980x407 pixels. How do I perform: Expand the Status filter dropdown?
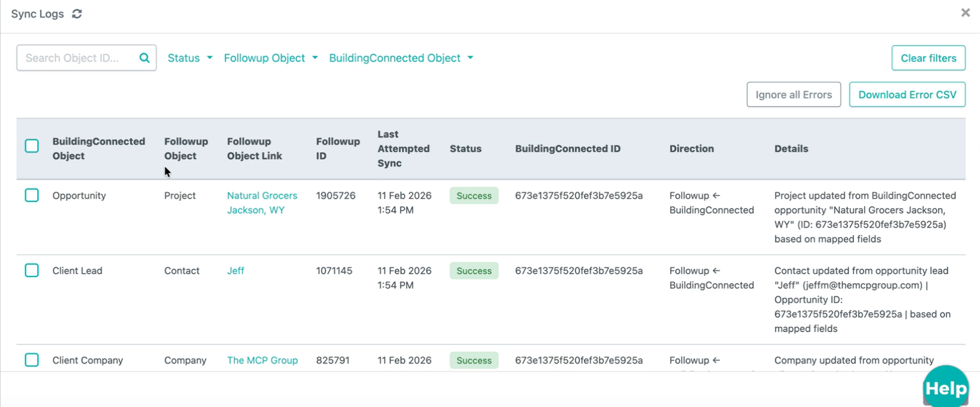tap(190, 58)
